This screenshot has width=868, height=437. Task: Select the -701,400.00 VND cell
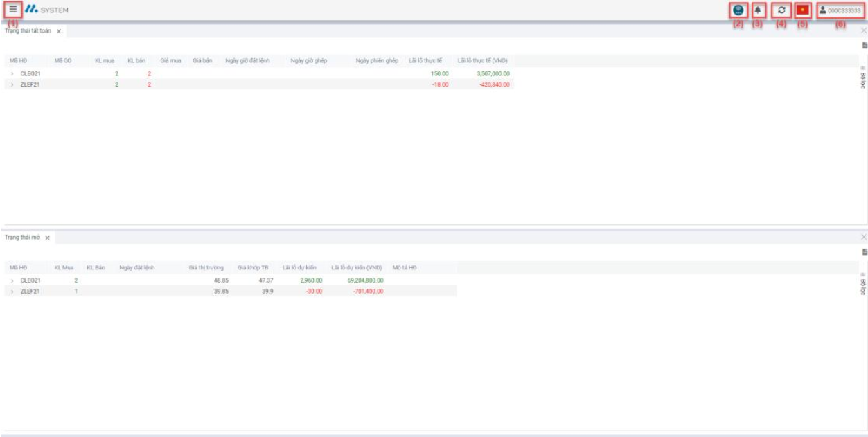[x=367, y=292]
